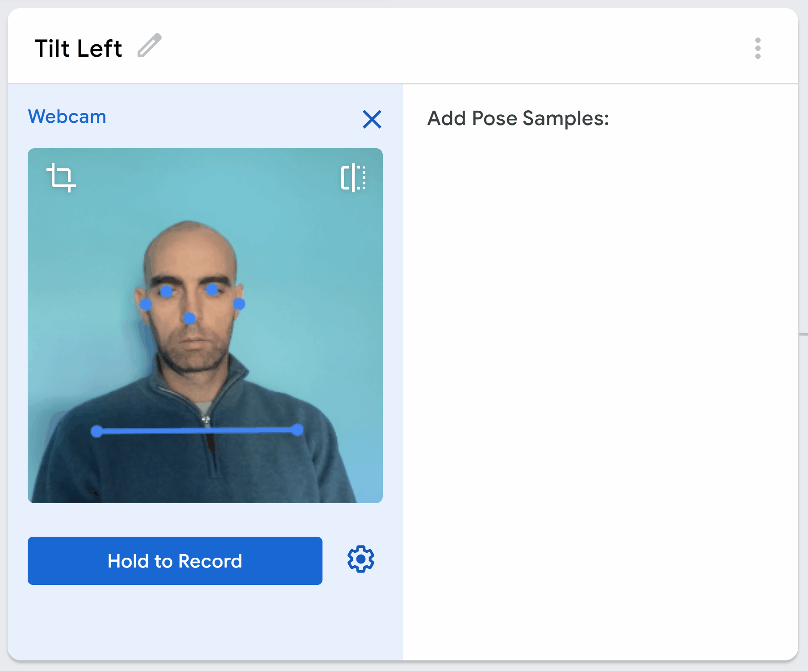Click the ear keypoint on viewer's right
Screen dimensions: 808x672
click(x=239, y=304)
